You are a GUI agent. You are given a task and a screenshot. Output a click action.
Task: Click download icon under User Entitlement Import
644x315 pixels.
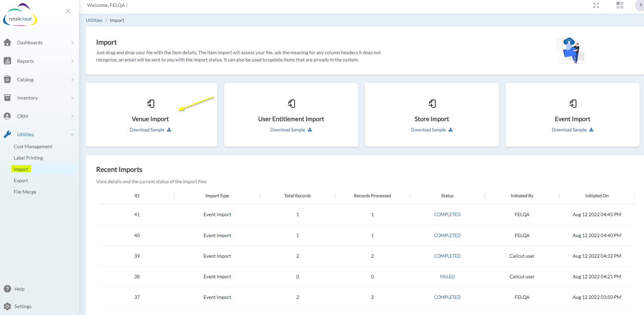(x=310, y=130)
